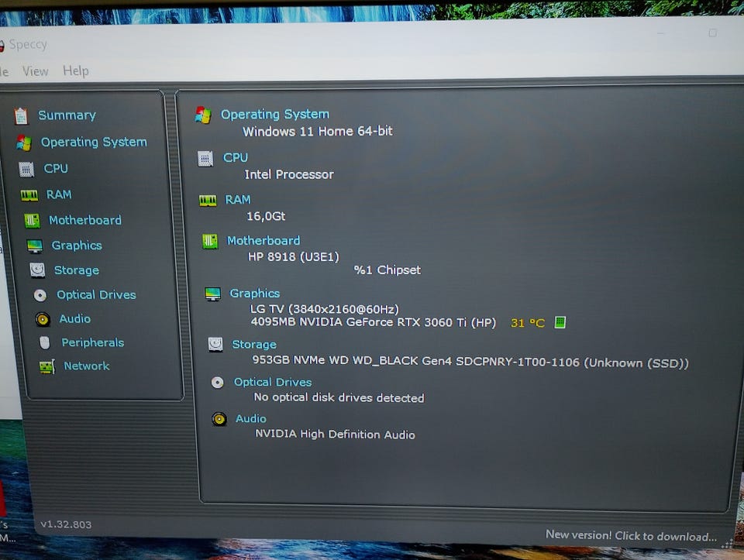744x560 pixels.
Task: Click the CPU chip icon in sidebar
Action: 26,169
